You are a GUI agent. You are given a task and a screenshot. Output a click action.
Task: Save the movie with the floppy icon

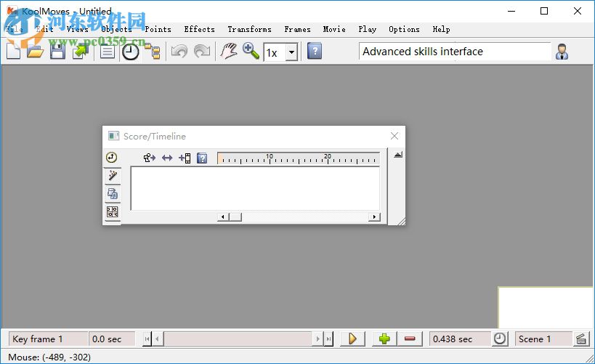[57, 52]
